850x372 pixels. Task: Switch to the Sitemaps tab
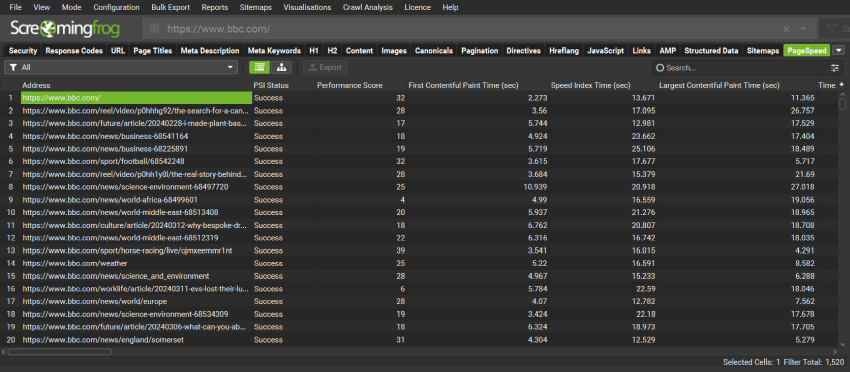pyautogui.click(x=763, y=50)
